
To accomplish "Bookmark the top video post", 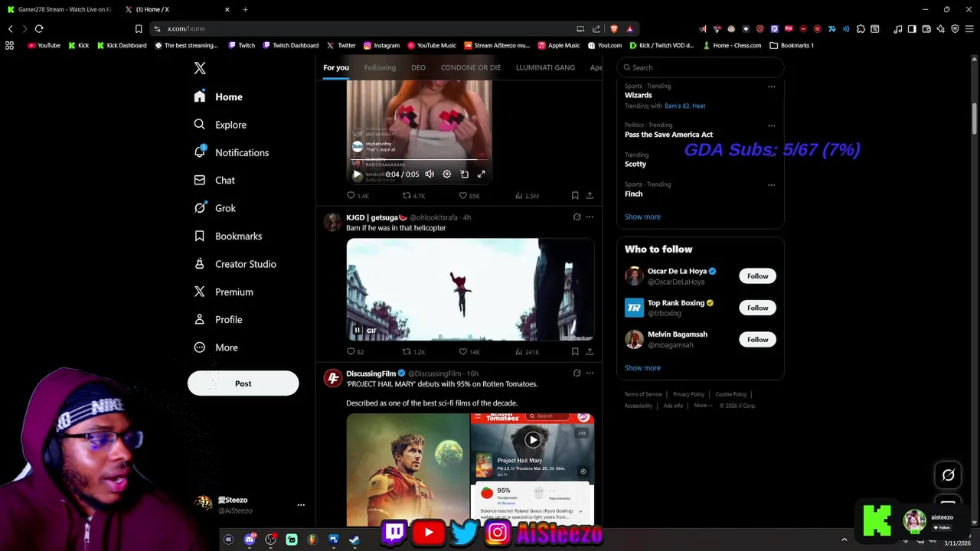I will [x=575, y=196].
